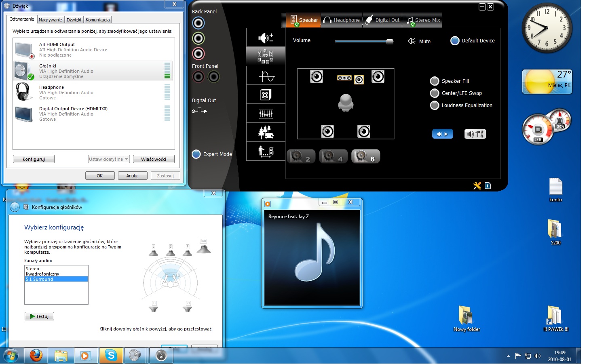Screen dimensions: 589x364
Task: Test the front left speaker in diagram
Action: pos(317,76)
